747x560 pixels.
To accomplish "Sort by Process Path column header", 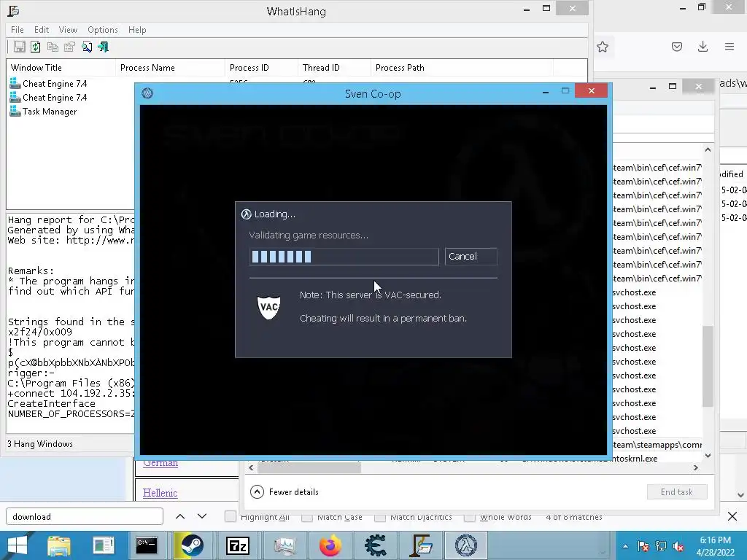I will (462, 68).
